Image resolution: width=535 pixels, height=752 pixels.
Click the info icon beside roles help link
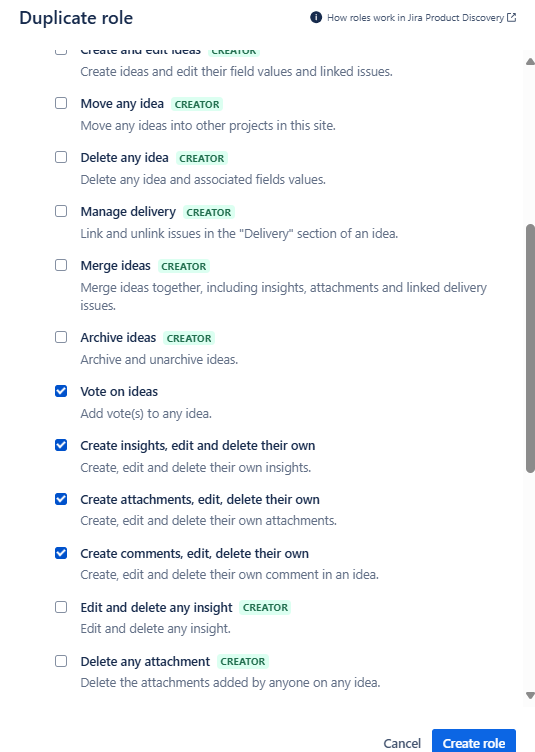click(x=316, y=18)
